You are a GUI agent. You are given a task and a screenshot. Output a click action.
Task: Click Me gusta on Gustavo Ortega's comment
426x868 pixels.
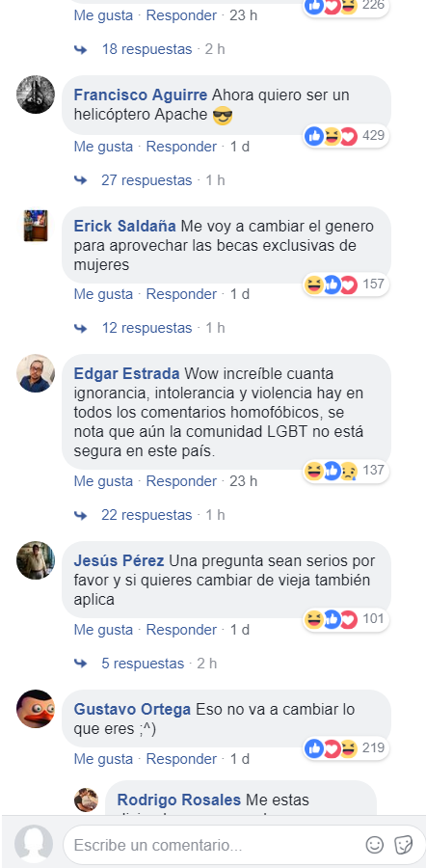(103, 759)
